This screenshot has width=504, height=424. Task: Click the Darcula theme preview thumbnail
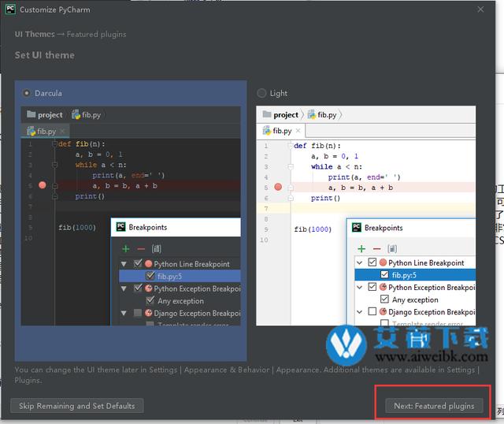(131, 216)
